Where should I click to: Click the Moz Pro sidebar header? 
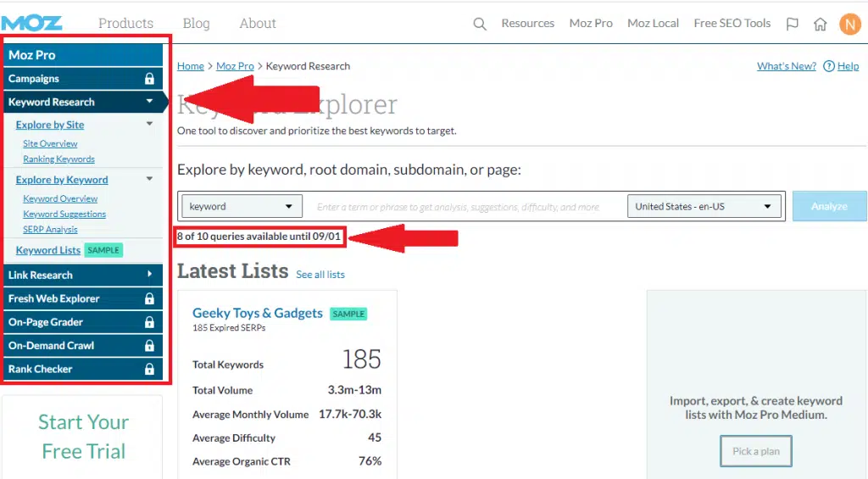83,55
